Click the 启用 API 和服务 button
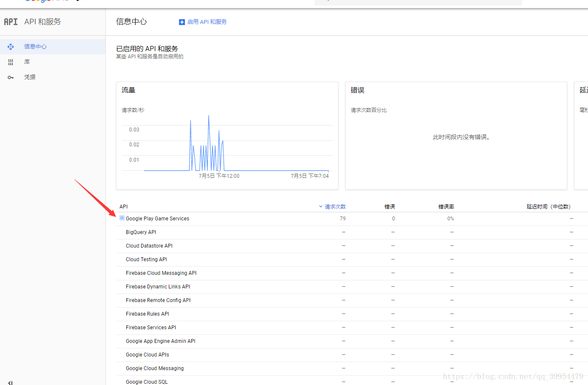This screenshot has width=588, height=385. coord(203,22)
